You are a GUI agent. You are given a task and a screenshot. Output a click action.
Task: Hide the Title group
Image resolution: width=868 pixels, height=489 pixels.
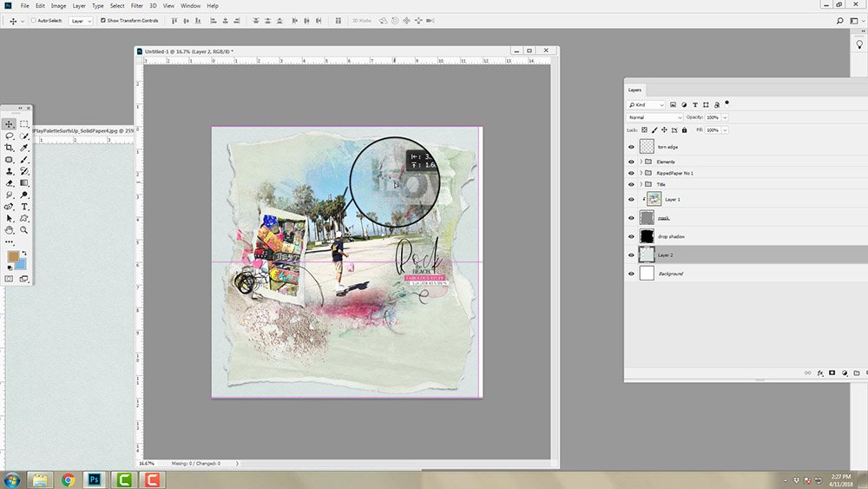[631, 184]
